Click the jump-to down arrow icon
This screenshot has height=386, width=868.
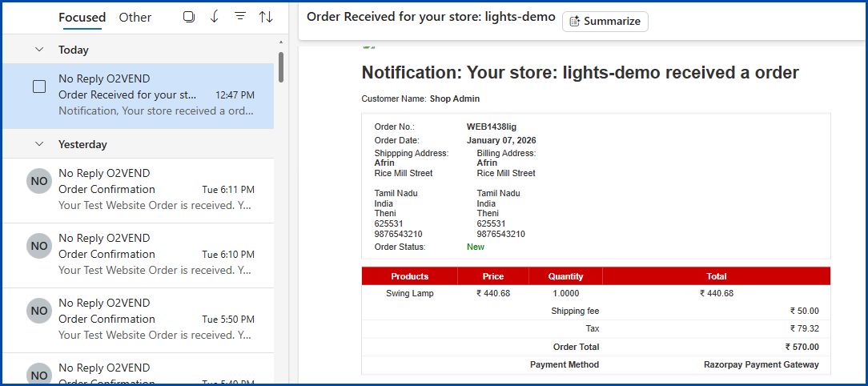215,17
